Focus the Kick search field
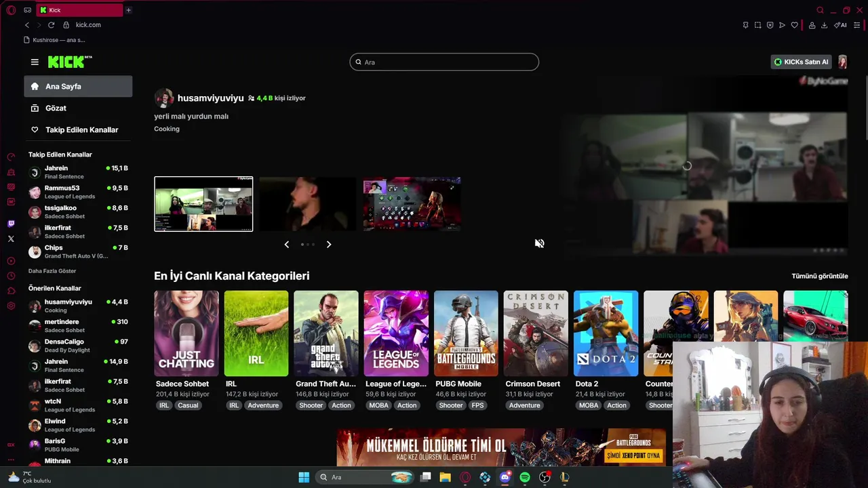This screenshot has height=488, width=868. tap(444, 62)
